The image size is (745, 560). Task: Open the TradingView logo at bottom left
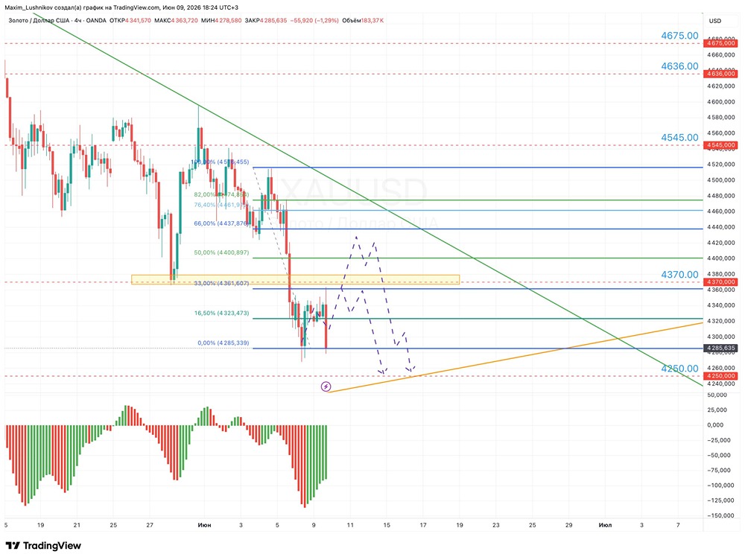click(x=43, y=545)
